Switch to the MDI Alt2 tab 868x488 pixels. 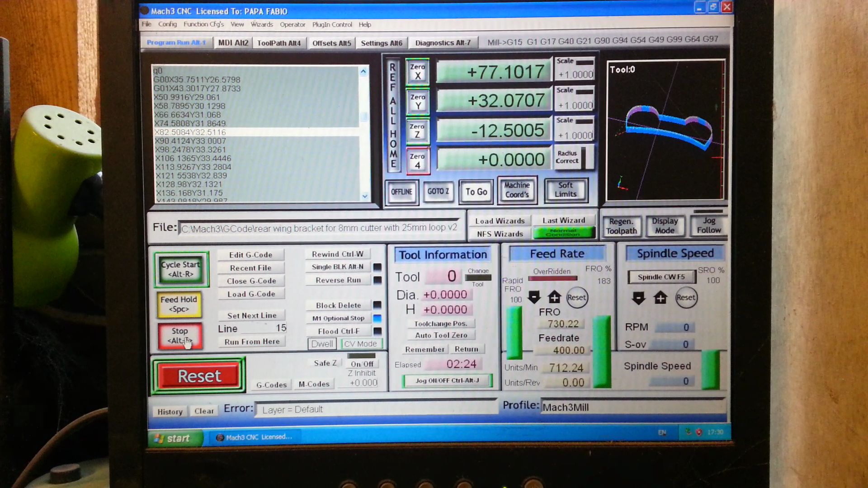[233, 42]
